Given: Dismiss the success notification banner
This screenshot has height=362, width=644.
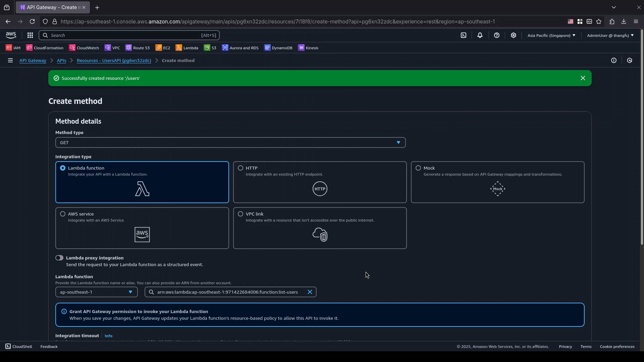Looking at the screenshot, I should [x=583, y=78].
